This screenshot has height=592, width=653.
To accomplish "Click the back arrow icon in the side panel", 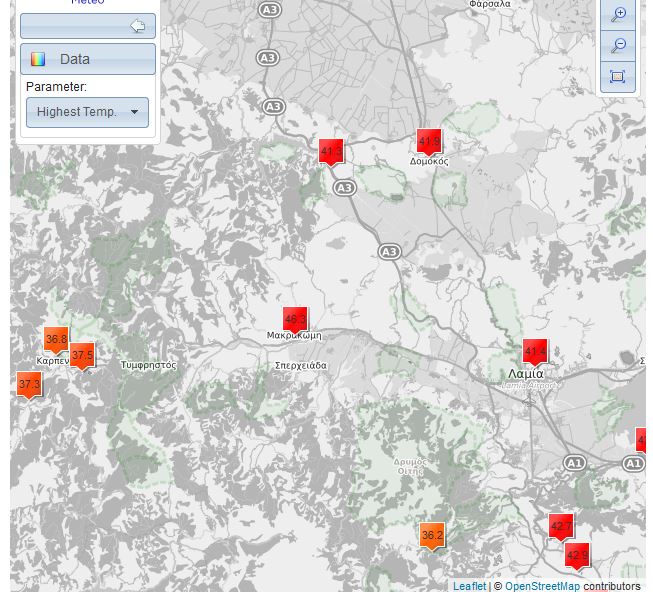I will pyautogui.click(x=138, y=26).
